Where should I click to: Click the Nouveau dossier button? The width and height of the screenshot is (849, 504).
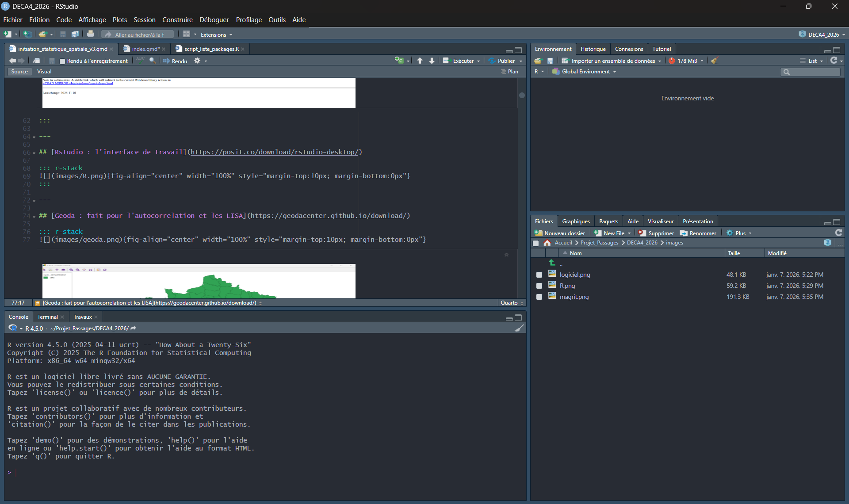(x=559, y=233)
